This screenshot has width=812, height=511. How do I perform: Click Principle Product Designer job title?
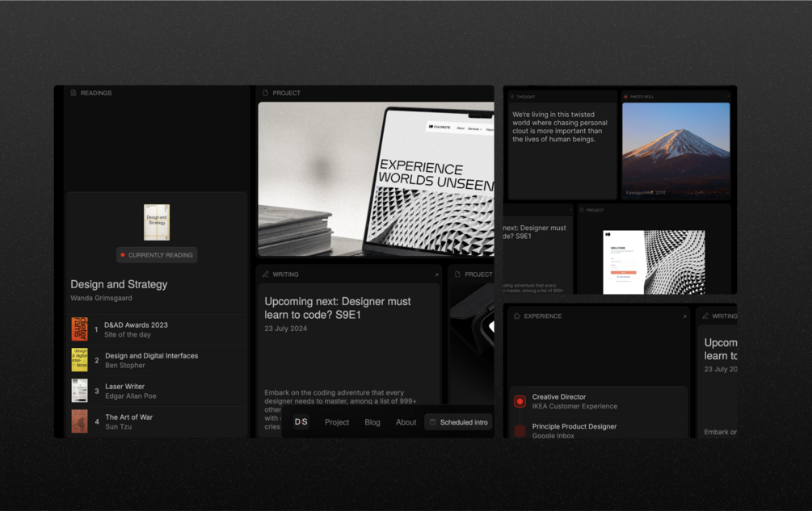pyautogui.click(x=574, y=426)
